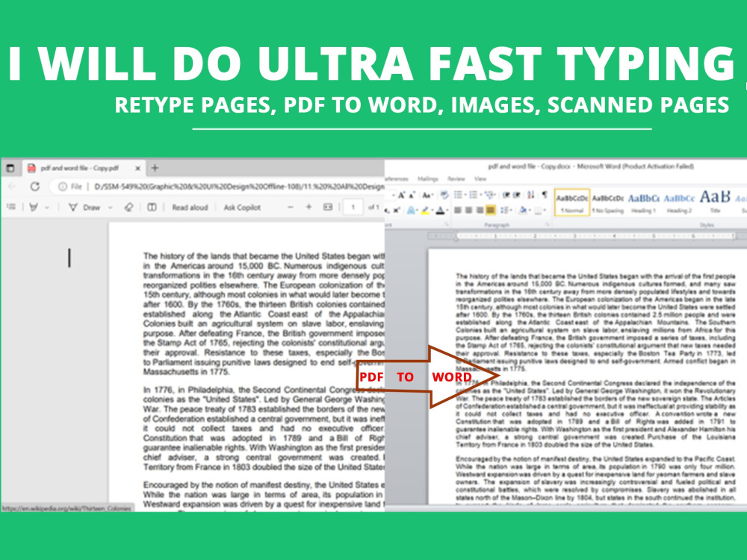747x560 pixels.
Task: Click the address bar file path
Action: click(x=239, y=187)
